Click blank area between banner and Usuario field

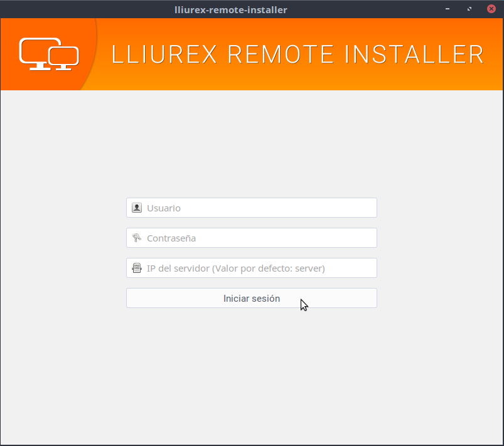click(x=251, y=144)
